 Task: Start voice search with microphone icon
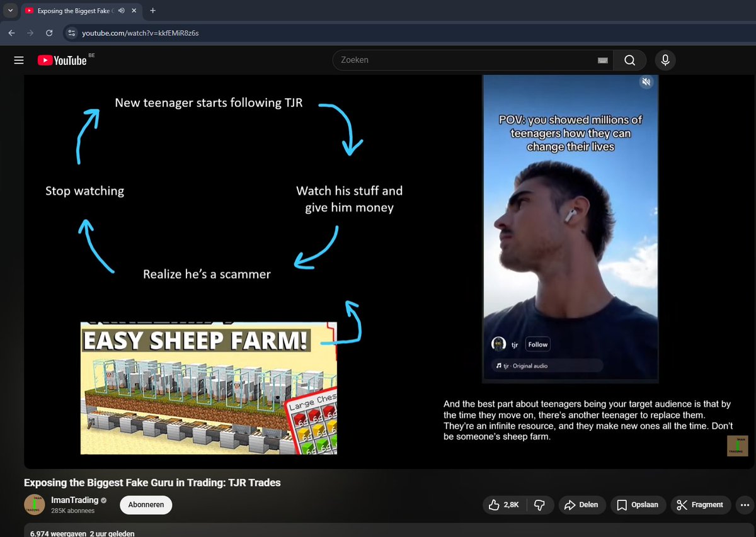pos(664,60)
